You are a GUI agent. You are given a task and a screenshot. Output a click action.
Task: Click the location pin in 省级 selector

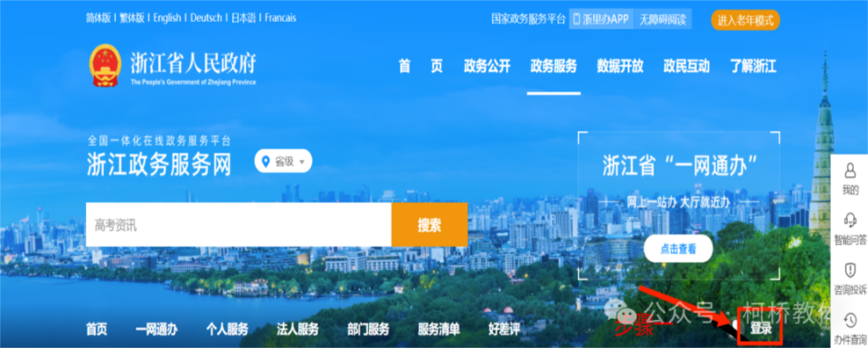tap(266, 162)
